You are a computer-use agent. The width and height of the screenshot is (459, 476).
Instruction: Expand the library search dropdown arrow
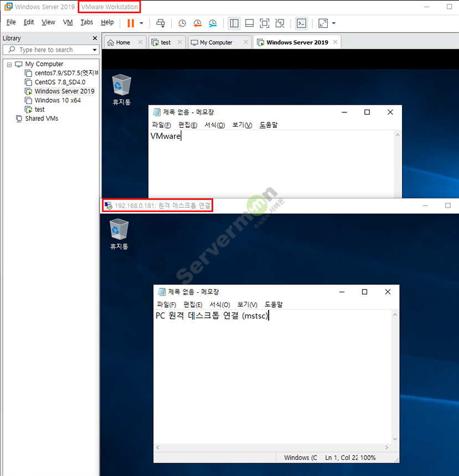[95, 50]
